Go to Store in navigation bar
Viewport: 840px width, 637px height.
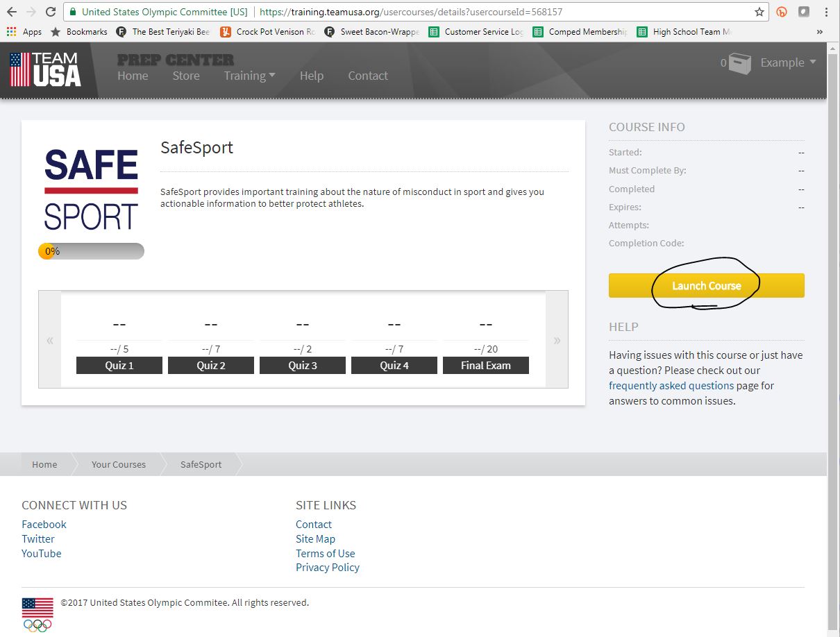click(x=186, y=76)
